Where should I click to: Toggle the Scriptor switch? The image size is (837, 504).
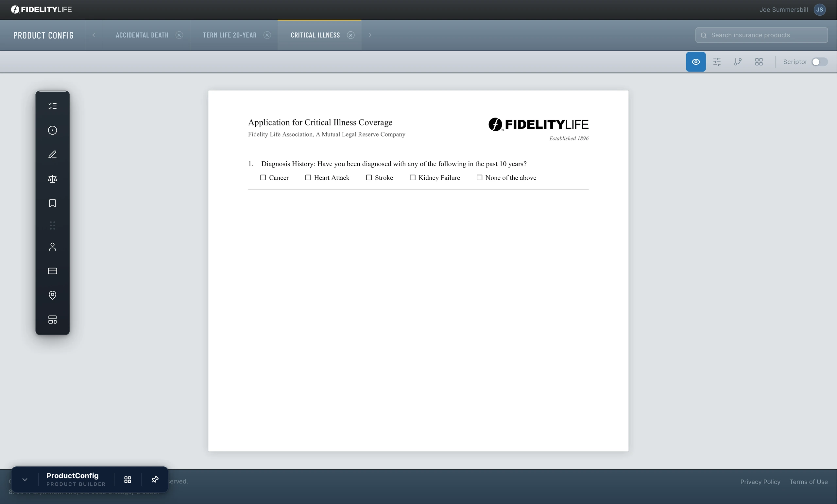[819, 62]
